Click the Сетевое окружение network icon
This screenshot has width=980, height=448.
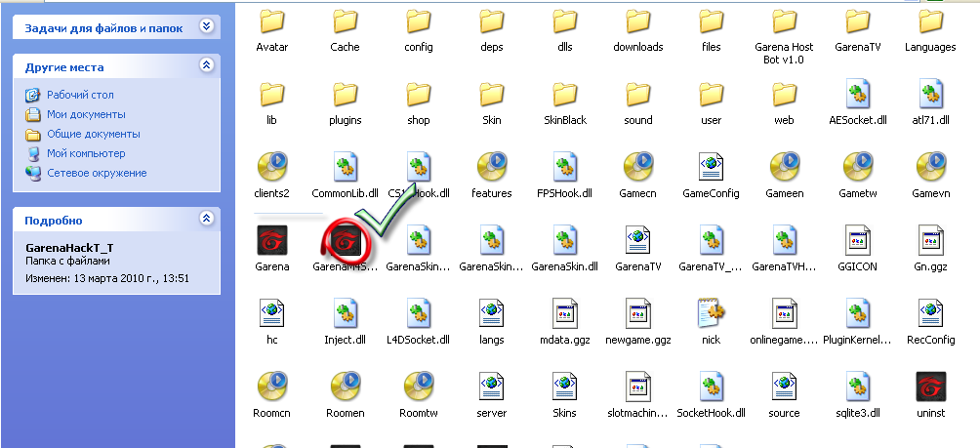point(32,173)
